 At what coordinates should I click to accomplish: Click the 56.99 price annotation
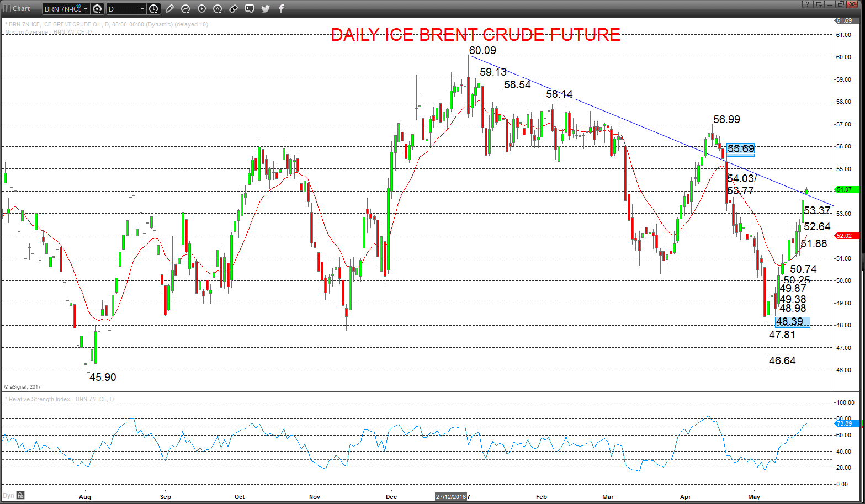tap(726, 119)
